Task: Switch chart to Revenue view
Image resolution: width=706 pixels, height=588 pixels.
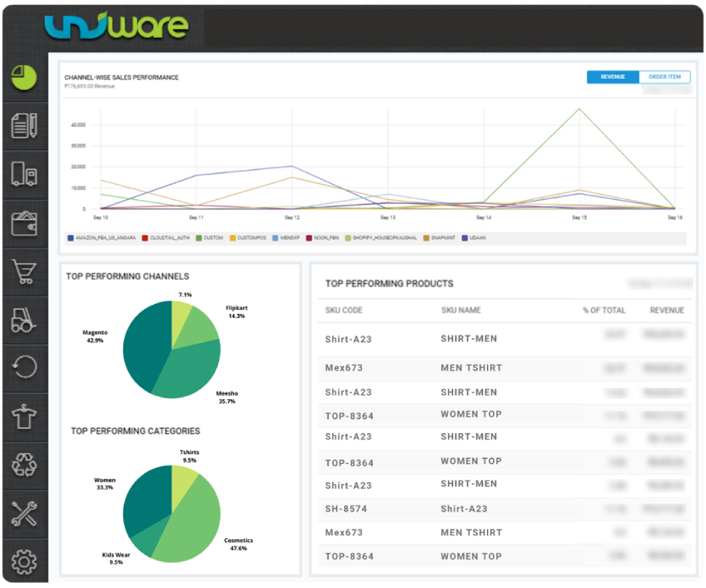Action: coord(613,77)
